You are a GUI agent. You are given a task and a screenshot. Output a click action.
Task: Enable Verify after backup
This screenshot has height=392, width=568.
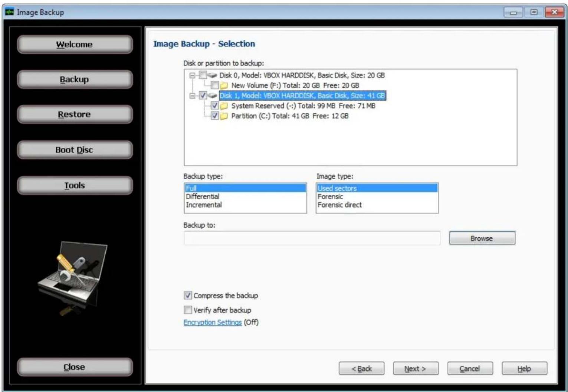click(188, 310)
